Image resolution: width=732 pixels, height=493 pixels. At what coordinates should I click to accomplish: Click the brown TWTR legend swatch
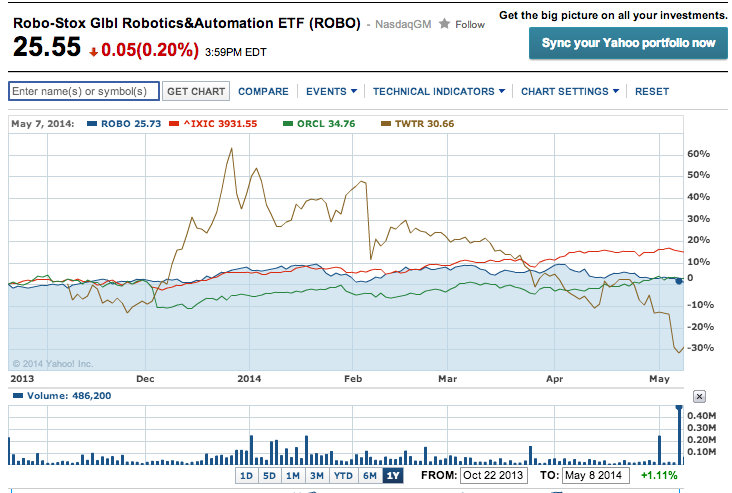pos(386,124)
